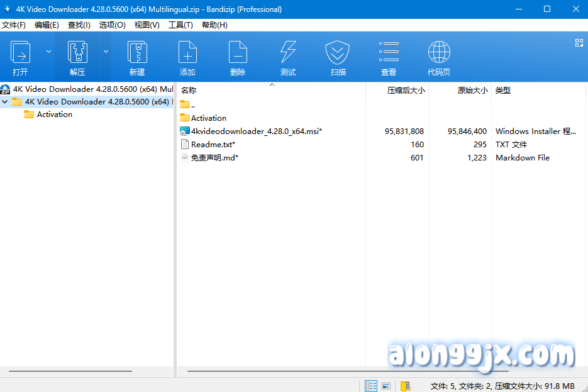
Task: Open the 工具(T) menu
Action: (x=180, y=25)
